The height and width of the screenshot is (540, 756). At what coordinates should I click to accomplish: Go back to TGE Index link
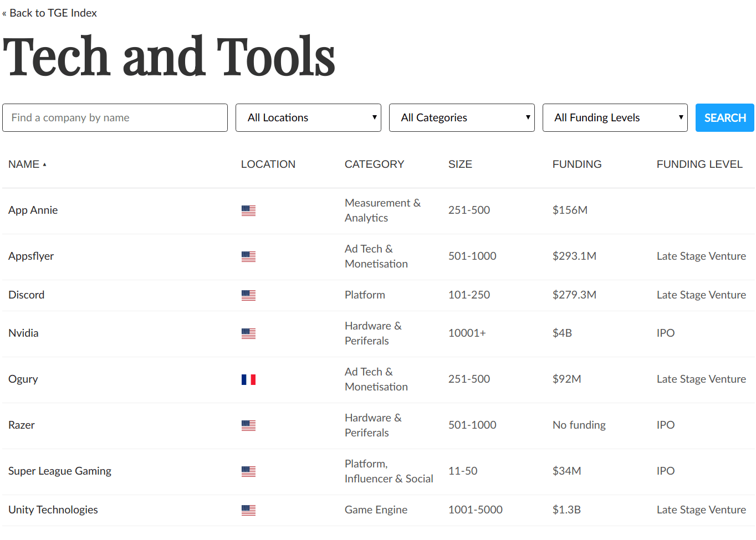point(50,13)
